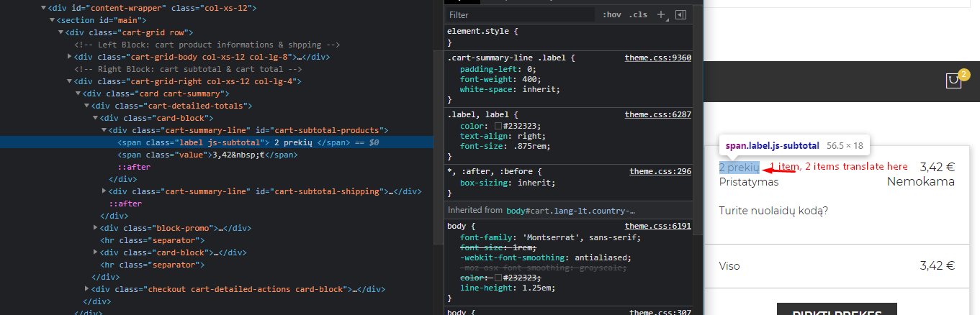This screenshot has height=315, width=980.
Task: Open theme.css:6287 source link
Action: point(657,114)
